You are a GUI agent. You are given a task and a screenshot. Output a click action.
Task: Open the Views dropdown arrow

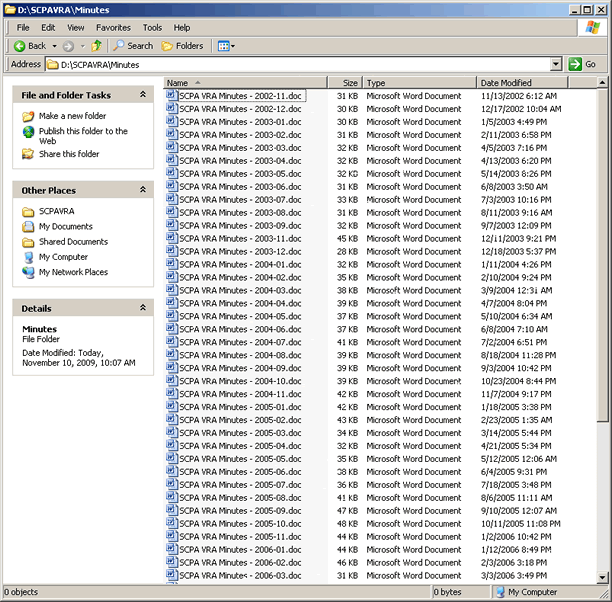pos(233,46)
